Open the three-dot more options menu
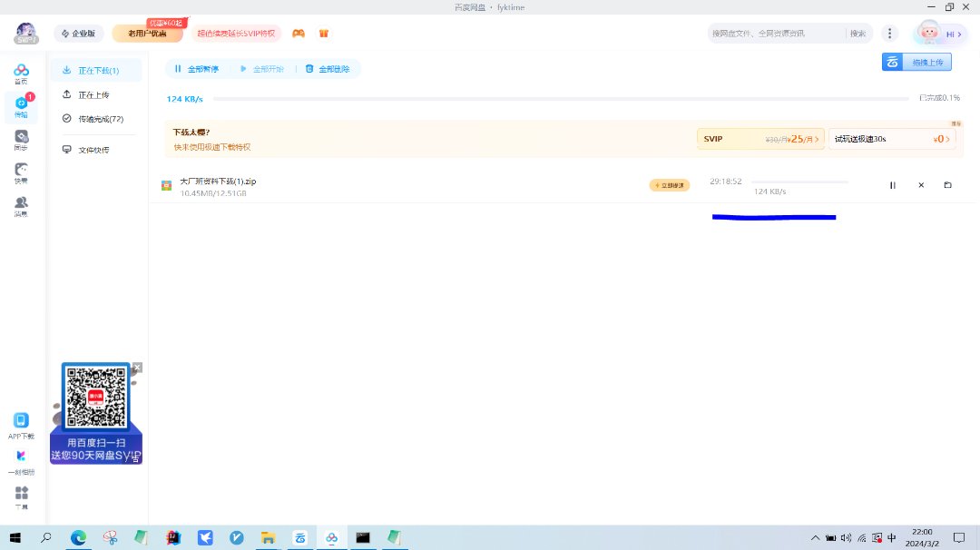This screenshot has width=980, height=550. [890, 34]
